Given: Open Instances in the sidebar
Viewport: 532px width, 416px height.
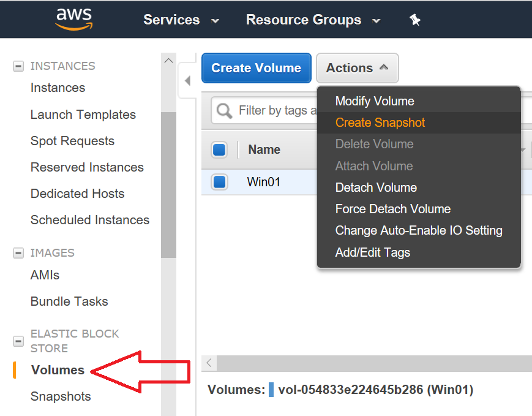Looking at the screenshot, I should 58,88.
